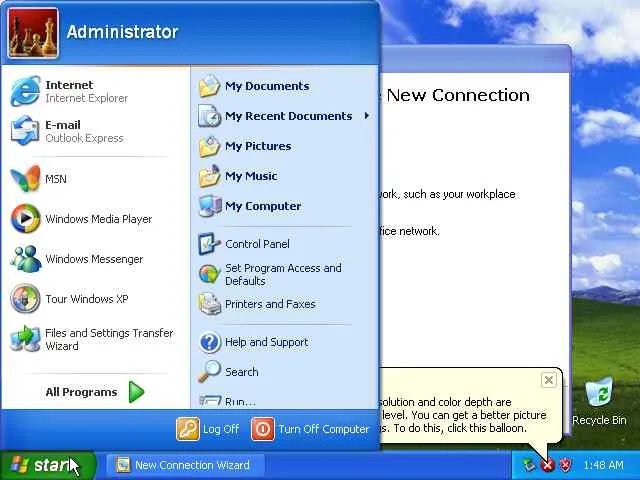The height and width of the screenshot is (480, 640).
Task: Click the My Pictures label text
Action: [x=258, y=146]
